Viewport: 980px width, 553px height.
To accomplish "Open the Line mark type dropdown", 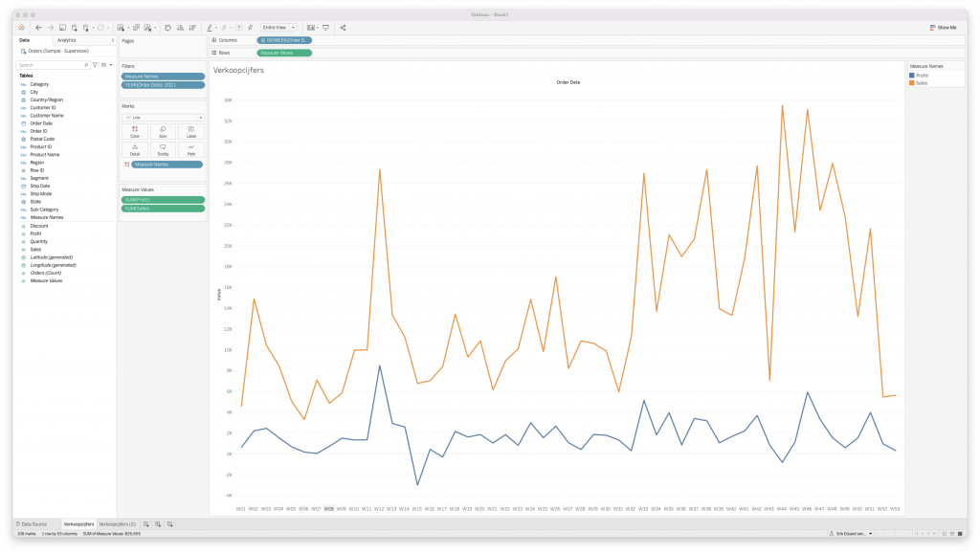I will 163,117.
